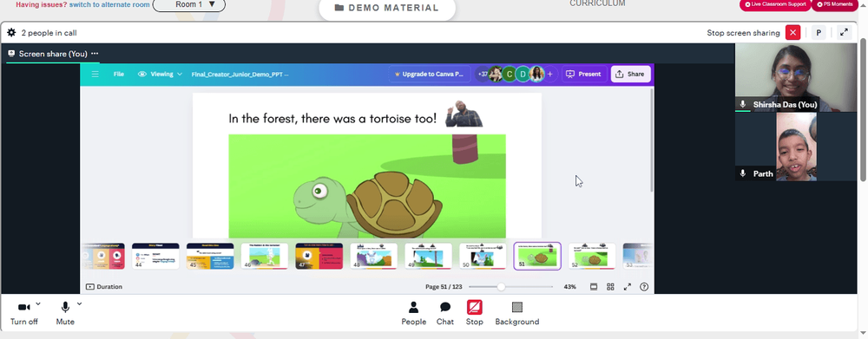Click the Upgrade to Canva Pro button
This screenshot has height=339, width=868.
(430, 74)
